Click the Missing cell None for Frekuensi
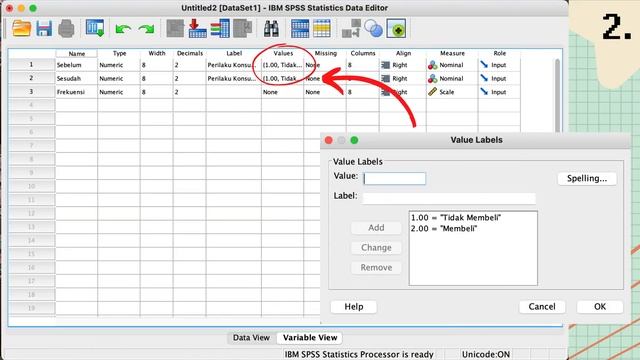Viewport: 640px width, 360px height. (325, 92)
